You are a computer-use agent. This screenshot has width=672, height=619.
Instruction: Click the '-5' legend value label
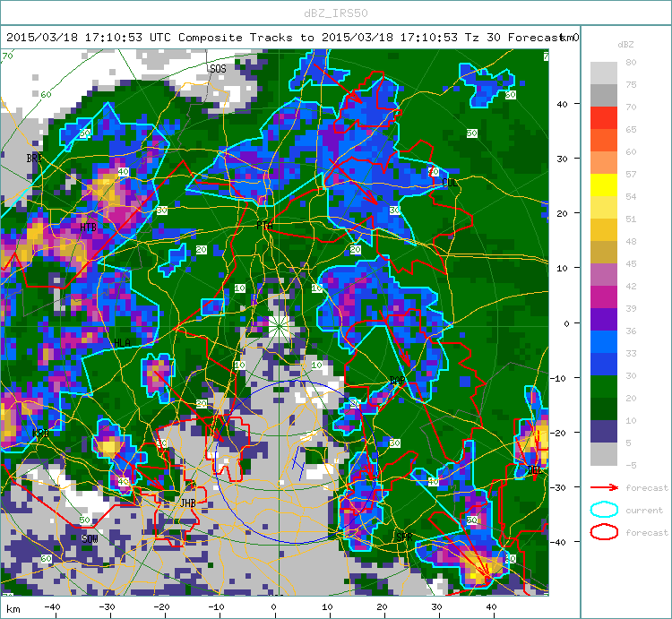[x=630, y=465]
